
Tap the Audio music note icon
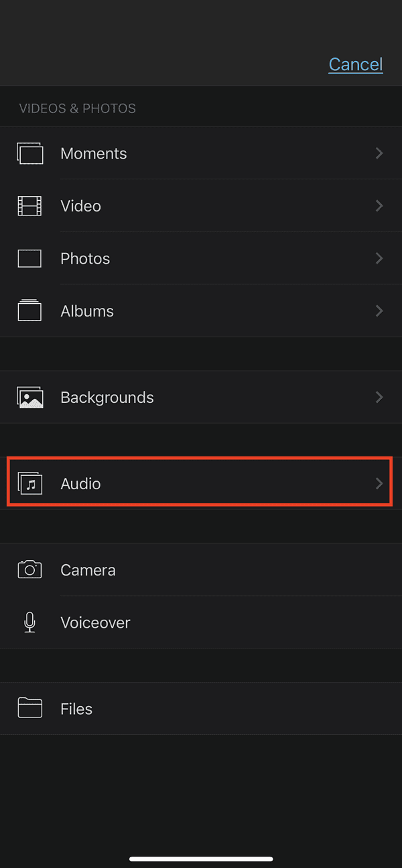[29, 483]
